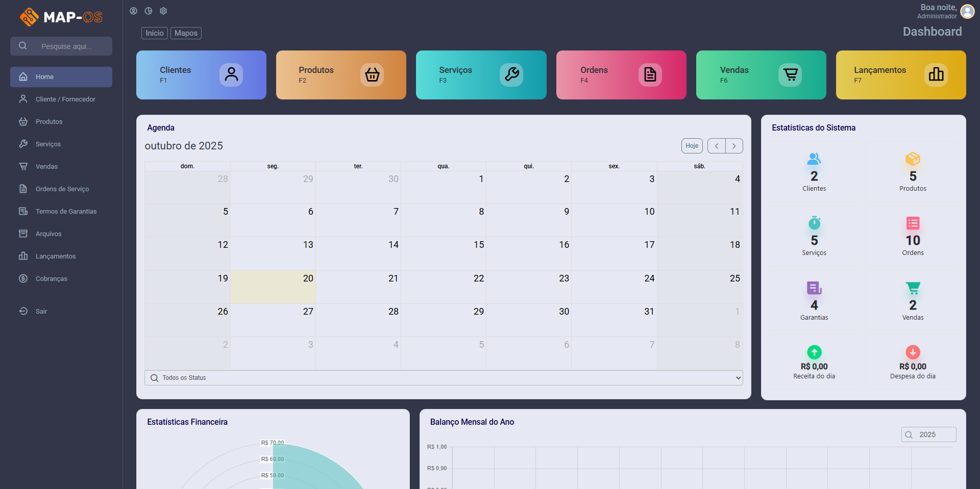Select Sair logout in sidebar
This screenshot has height=489, width=980.
tap(41, 312)
